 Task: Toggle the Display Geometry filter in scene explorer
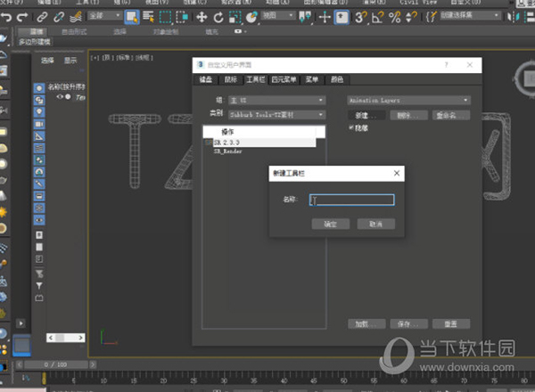pos(39,88)
